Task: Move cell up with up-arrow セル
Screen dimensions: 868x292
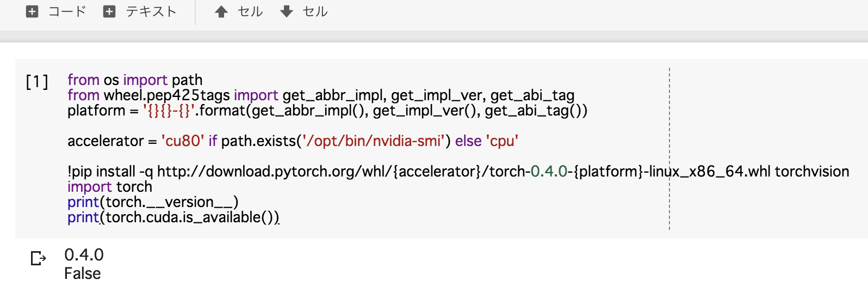Action: coord(239,11)
